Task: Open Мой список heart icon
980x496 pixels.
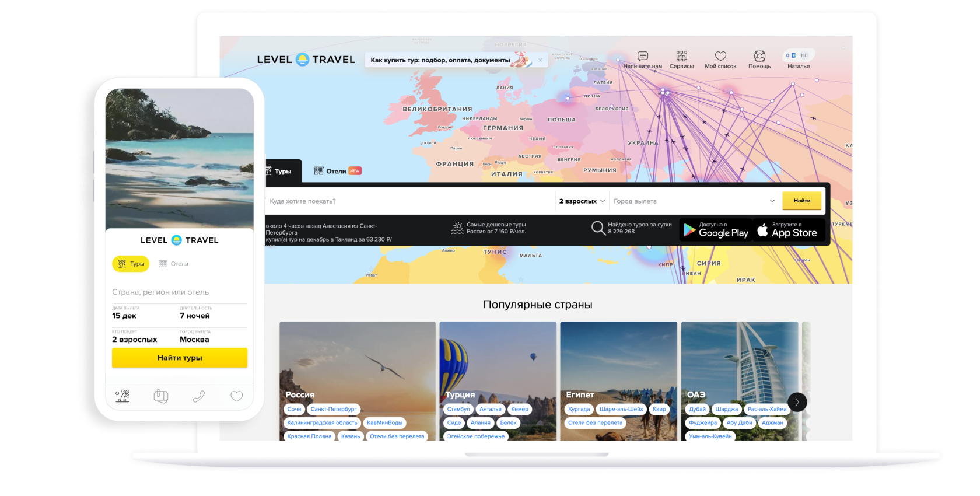Action: point(720,56)
